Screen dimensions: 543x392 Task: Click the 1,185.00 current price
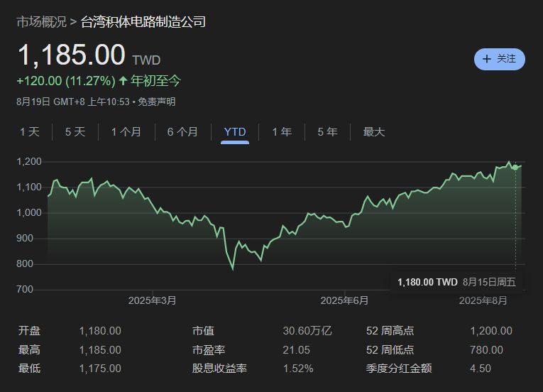coord(72,55)
